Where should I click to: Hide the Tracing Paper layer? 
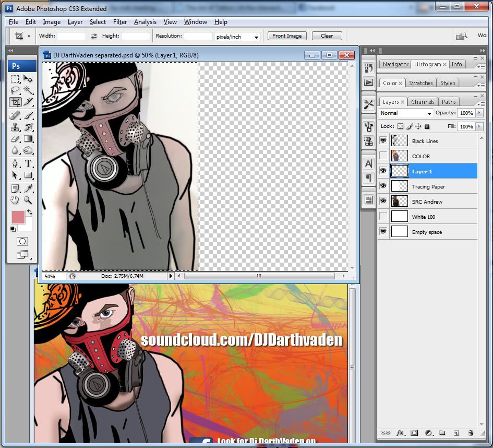click(383, 186)
